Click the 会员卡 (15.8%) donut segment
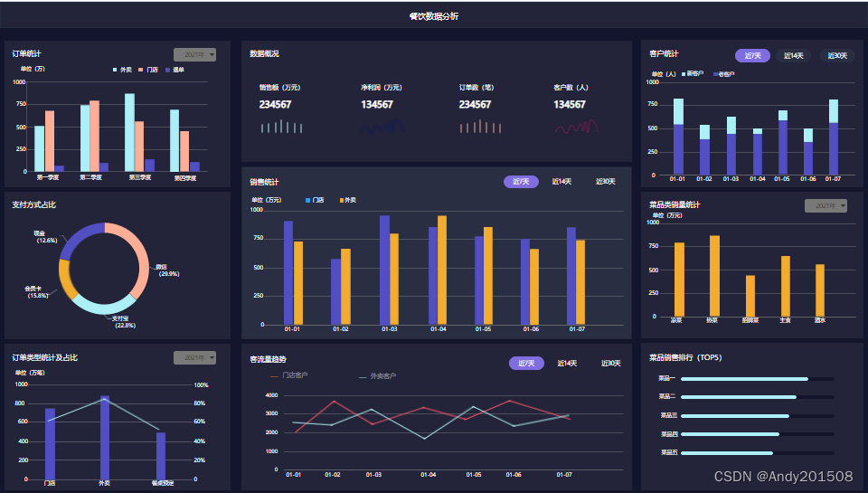 pyautogui.click(x=68, y=280)
